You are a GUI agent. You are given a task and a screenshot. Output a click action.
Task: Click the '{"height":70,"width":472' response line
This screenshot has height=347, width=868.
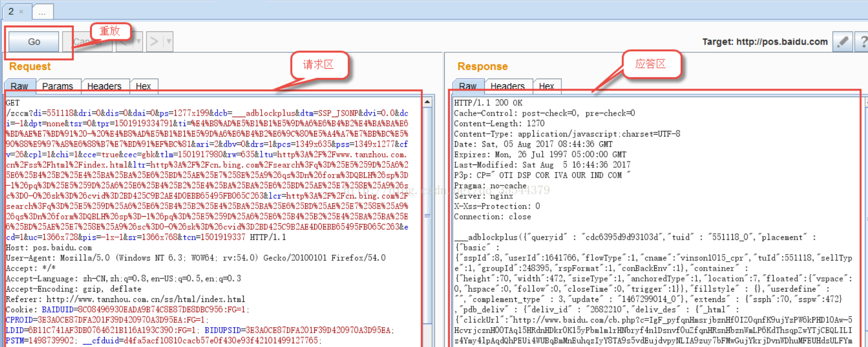[x=653, y=279]
